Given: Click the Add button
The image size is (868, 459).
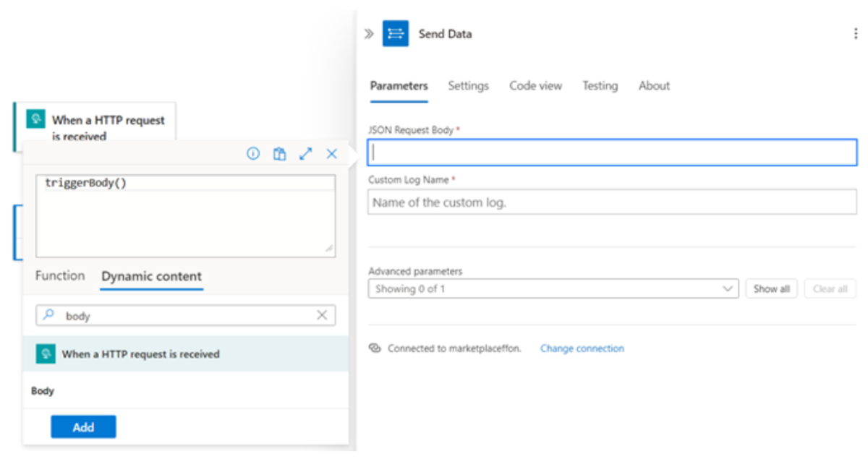Looking at the screenshot, I should [x=83, y=427].
